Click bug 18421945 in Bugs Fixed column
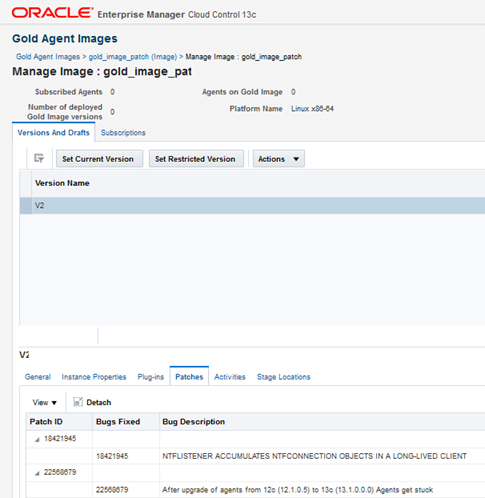 coord(112,456)
